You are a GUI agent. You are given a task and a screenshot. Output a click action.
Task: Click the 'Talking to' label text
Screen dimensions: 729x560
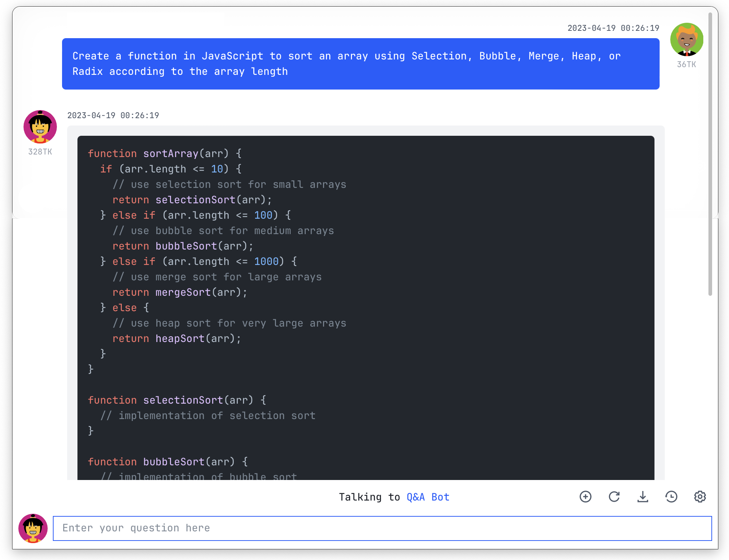[369, 497]
